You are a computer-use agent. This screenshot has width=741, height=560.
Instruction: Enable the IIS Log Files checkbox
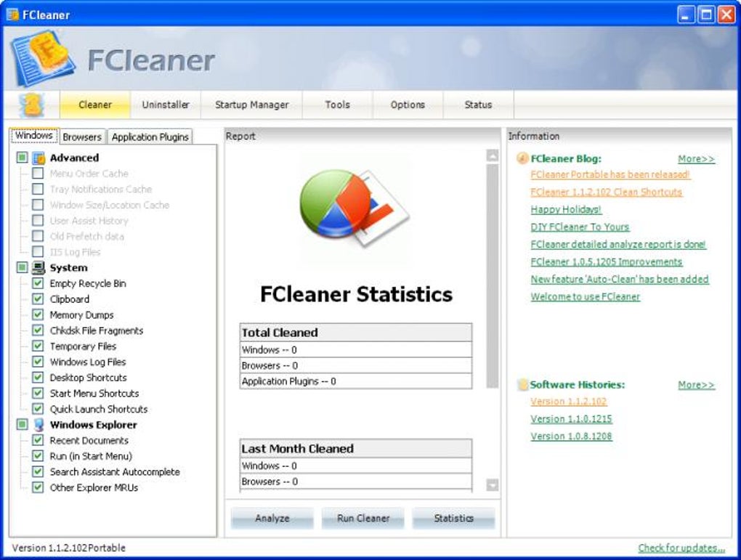38,252
